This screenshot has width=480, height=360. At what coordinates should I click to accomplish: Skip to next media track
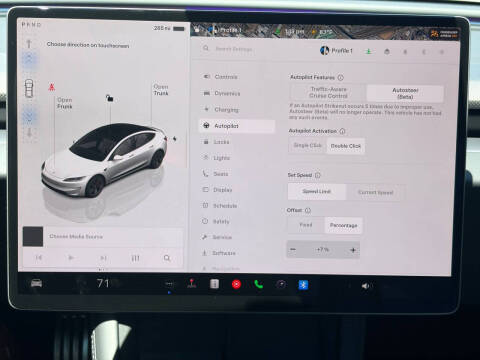tap(103, 258)
